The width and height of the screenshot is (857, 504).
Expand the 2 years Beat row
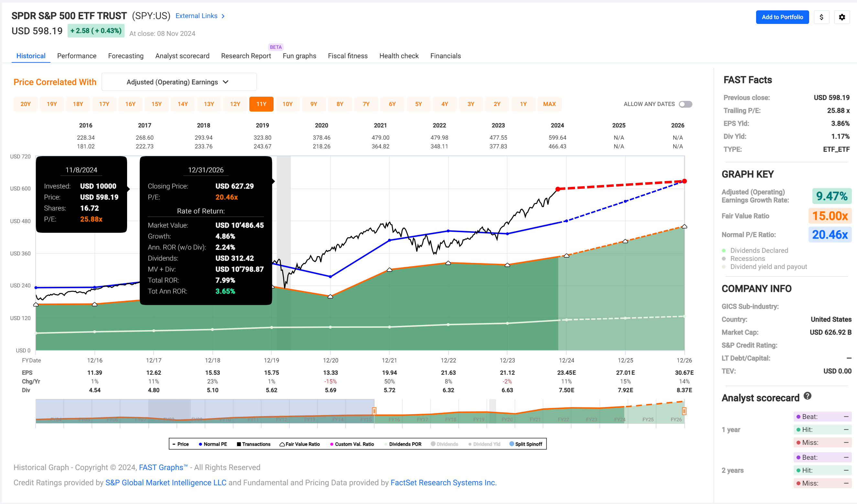click(x=822, y=457)
